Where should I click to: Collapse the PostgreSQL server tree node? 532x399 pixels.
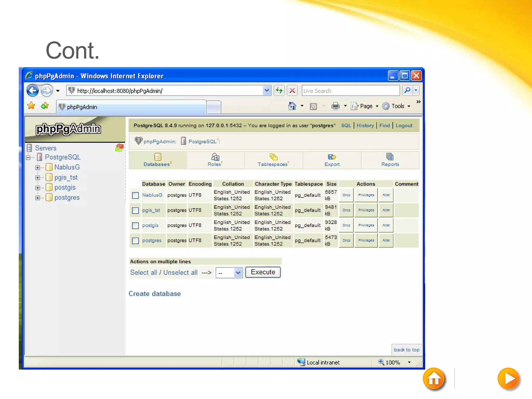coord(28,157)
